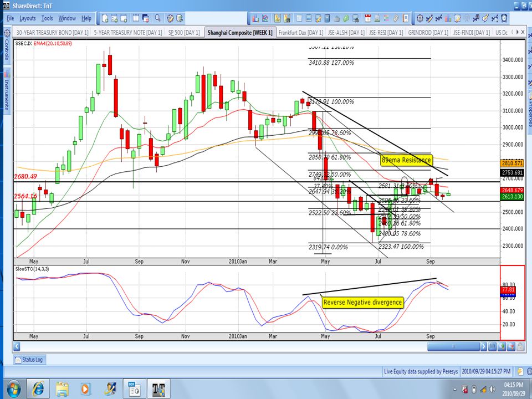
Task: Open Windows Explorer folder on taskbar
Action: 62,388
